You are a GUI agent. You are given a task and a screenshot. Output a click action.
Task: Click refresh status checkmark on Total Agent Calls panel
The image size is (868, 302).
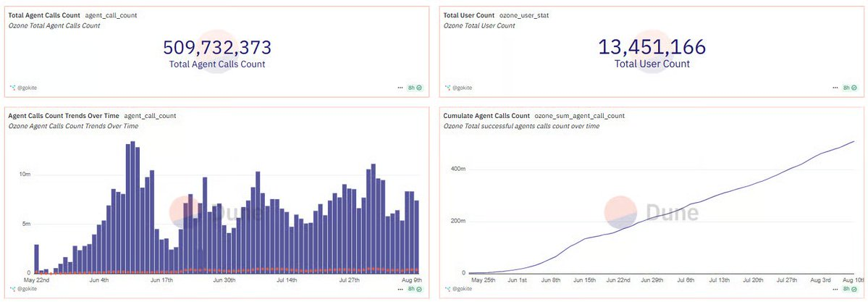pos(419,87)
